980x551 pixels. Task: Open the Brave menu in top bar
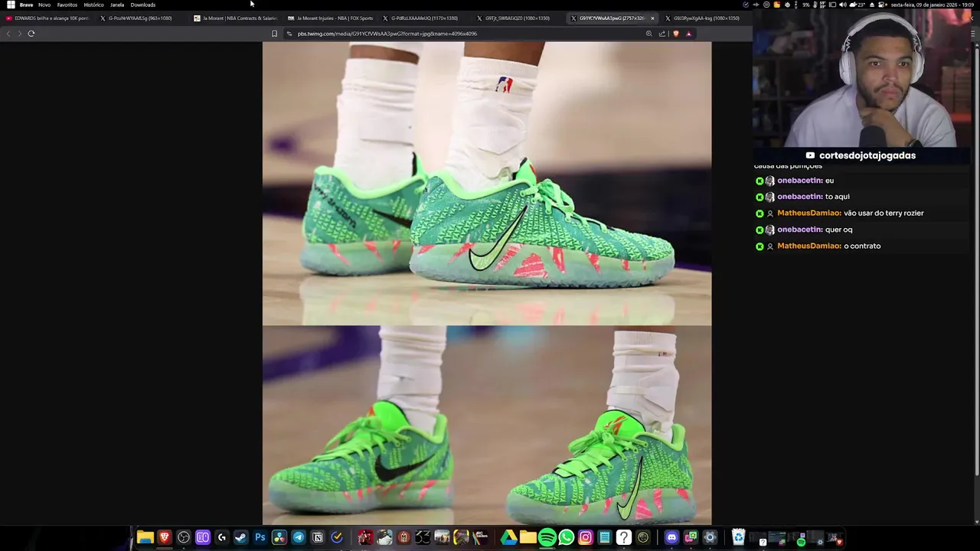coord(26,5)
